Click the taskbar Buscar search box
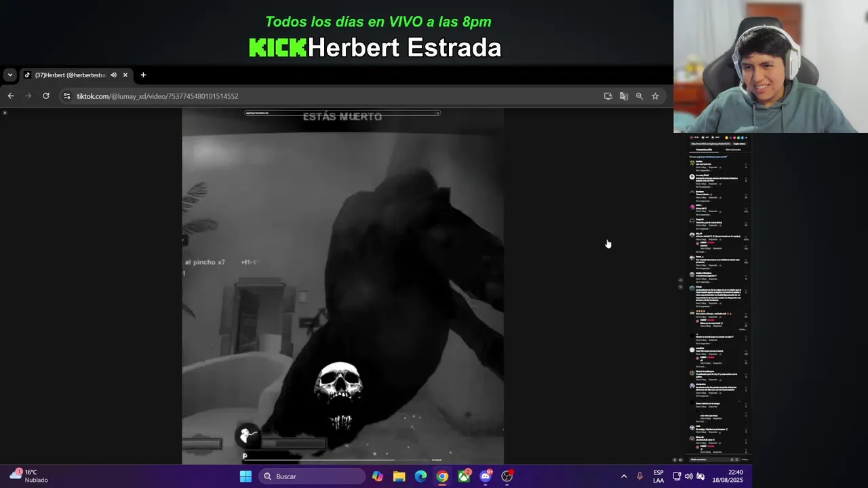The height and width of the screenshot is (488, 868). coord(311,476)
